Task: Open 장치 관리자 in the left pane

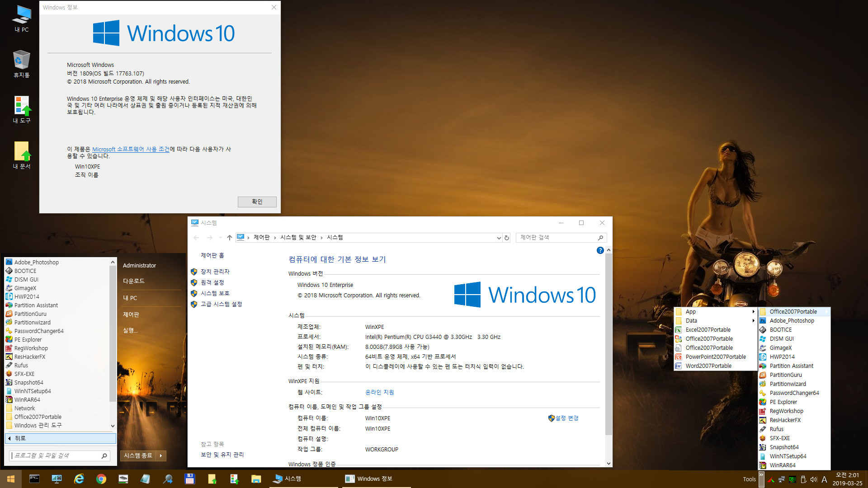Action: point(215,272)
